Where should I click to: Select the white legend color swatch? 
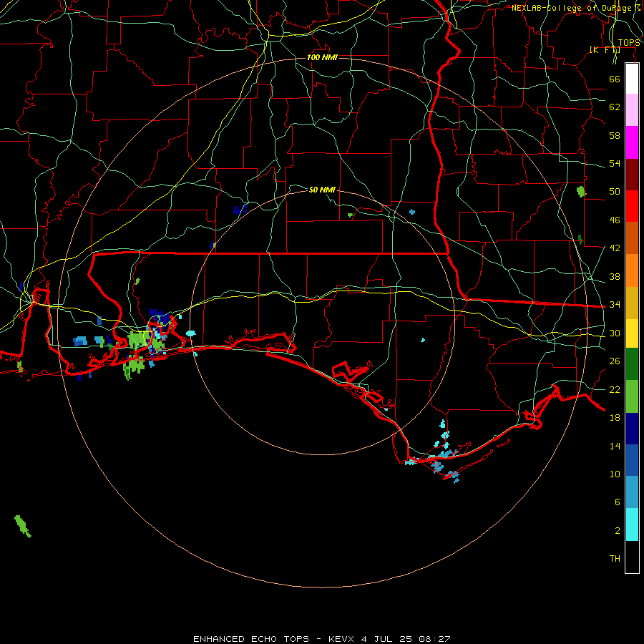point(632,79)
